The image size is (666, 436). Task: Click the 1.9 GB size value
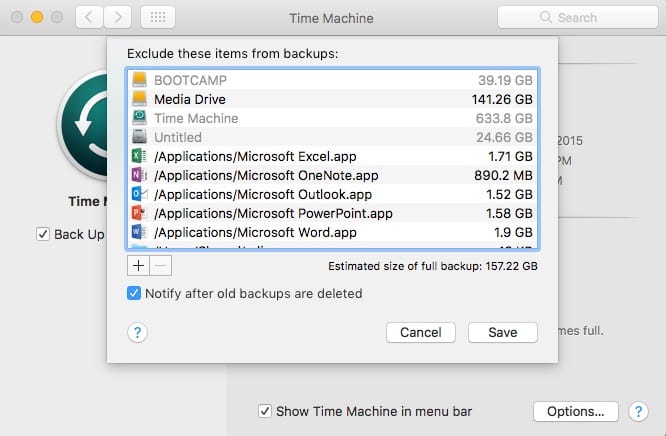coord(513,232)
